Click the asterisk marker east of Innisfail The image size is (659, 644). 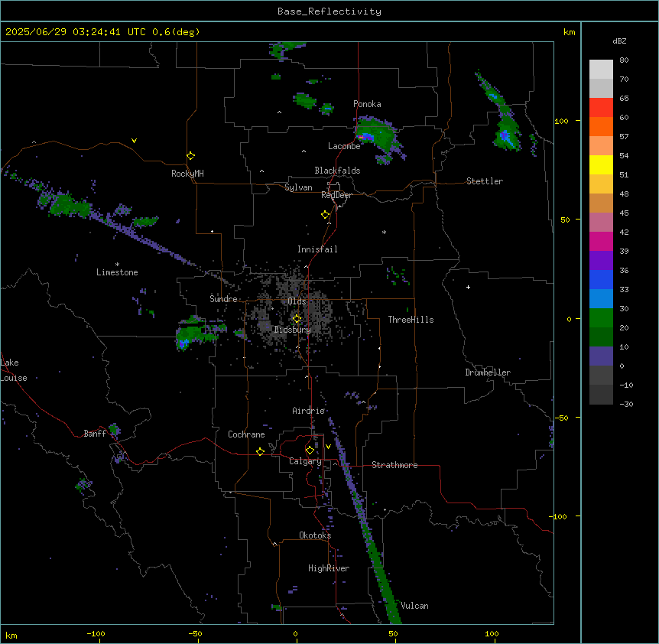(x=384, y=232)
